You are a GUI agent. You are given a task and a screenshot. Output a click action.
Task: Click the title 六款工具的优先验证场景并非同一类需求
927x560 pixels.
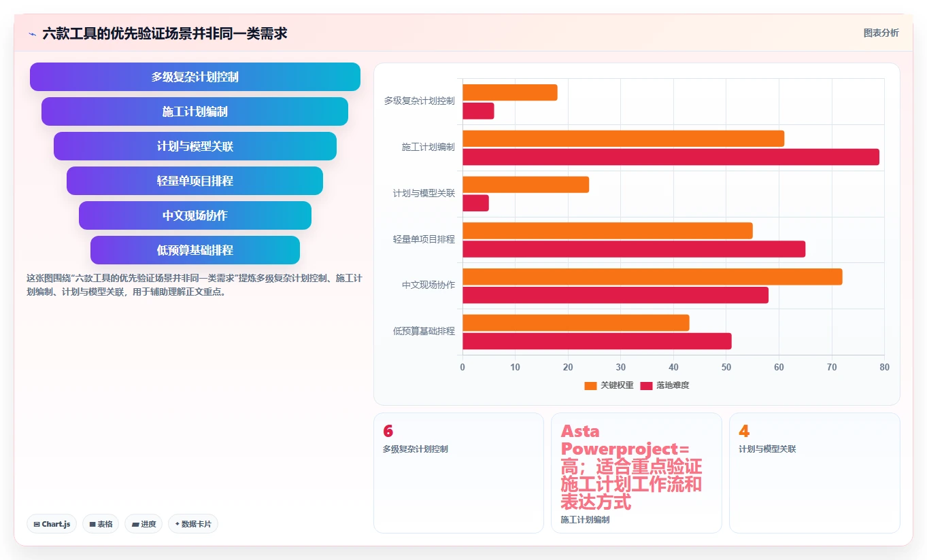(x=165, y=33)
